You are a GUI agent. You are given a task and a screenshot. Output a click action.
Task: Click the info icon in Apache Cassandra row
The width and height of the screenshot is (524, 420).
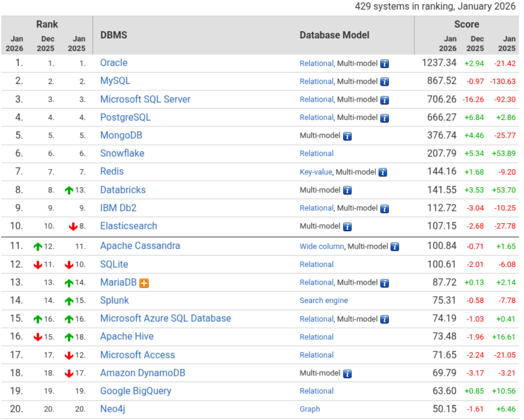[x=395, y=247]
